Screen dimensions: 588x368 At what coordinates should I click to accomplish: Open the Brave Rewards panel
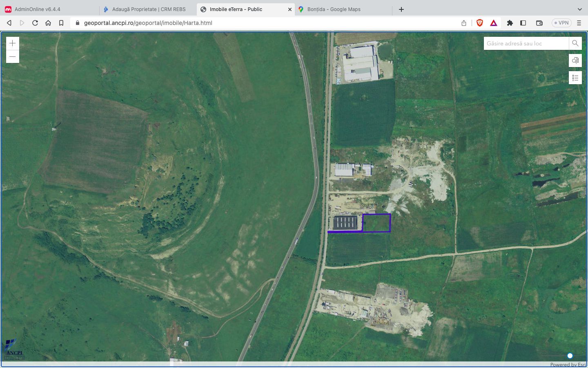coord(493,23)
